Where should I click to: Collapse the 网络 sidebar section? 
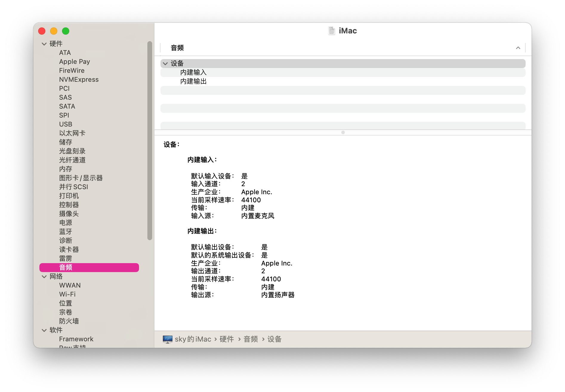(44, 277)
